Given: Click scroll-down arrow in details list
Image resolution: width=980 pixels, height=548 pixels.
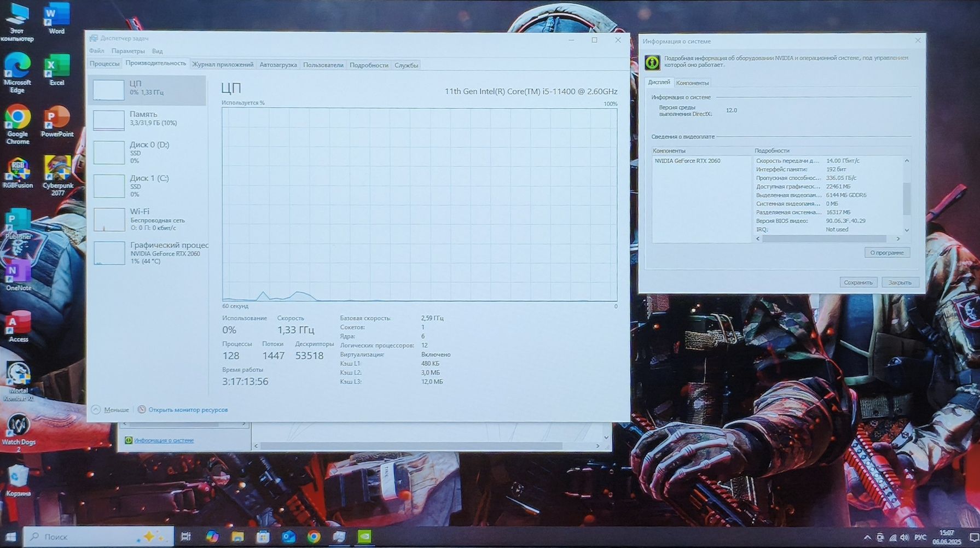Looking at the screenshot, I should click(907, 230).
